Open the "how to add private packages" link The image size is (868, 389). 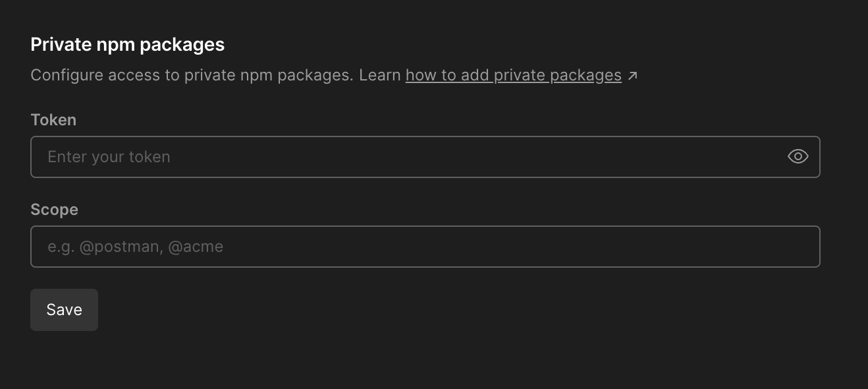click(x=513, y=75)
